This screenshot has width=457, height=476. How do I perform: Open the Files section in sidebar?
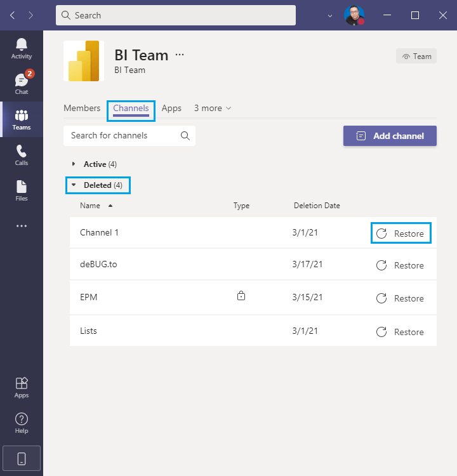22,190
